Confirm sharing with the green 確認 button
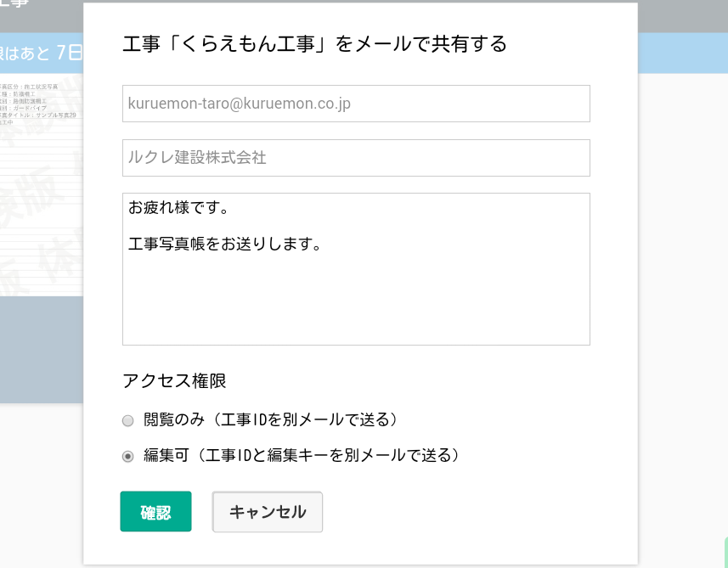The width and height of the screenshot is (728, 568). (155, 511)
